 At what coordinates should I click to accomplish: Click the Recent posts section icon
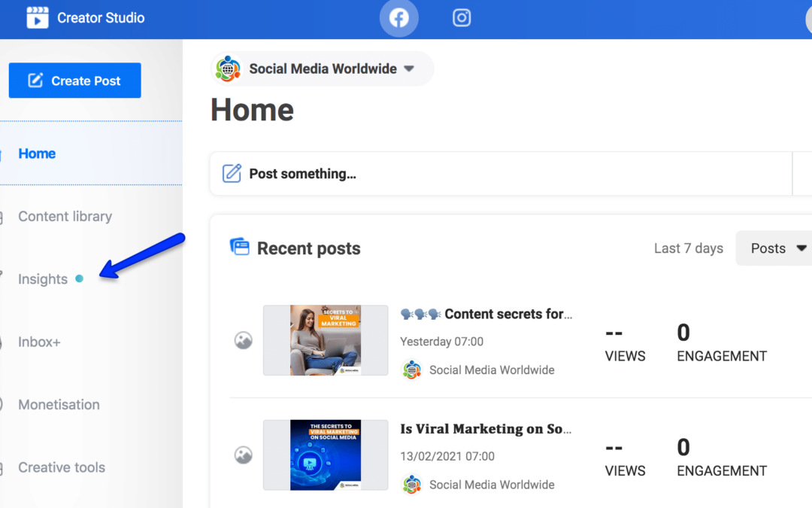[x=239, y=247]
